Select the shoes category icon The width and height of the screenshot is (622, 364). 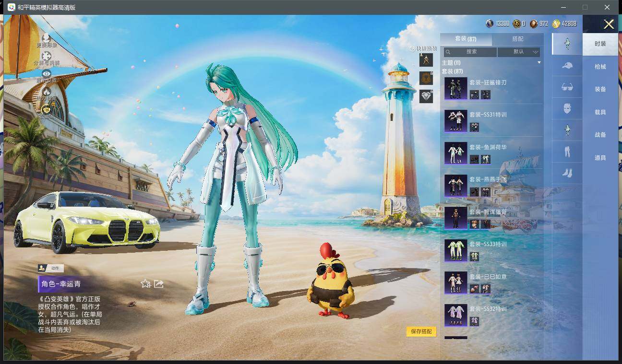coord(567,173)
